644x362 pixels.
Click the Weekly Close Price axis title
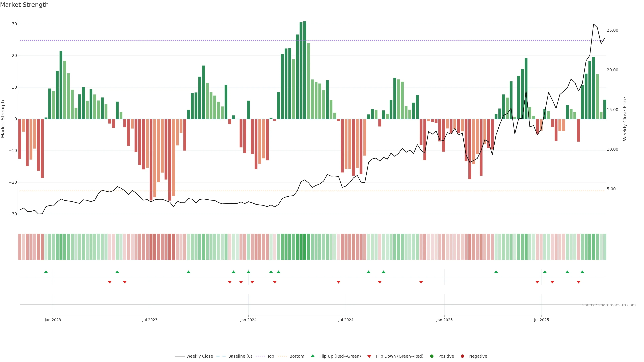pyautogui.click(x=625, y=119)
